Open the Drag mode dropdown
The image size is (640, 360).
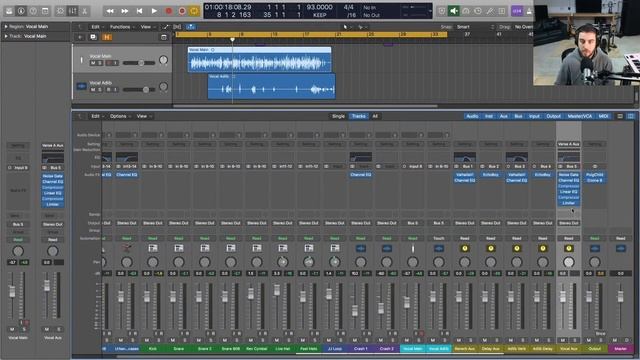click(524, 27)
